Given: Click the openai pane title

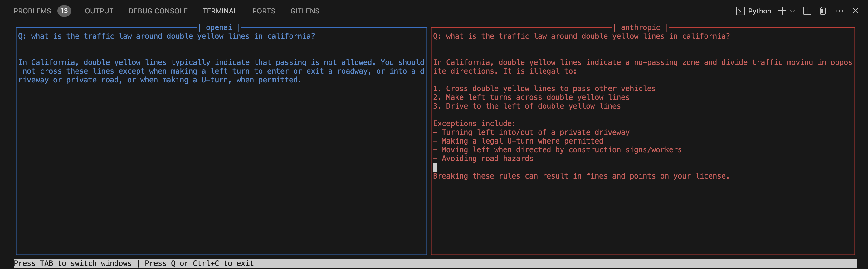Looking at the screenshot, I should [x=219, y=27].
